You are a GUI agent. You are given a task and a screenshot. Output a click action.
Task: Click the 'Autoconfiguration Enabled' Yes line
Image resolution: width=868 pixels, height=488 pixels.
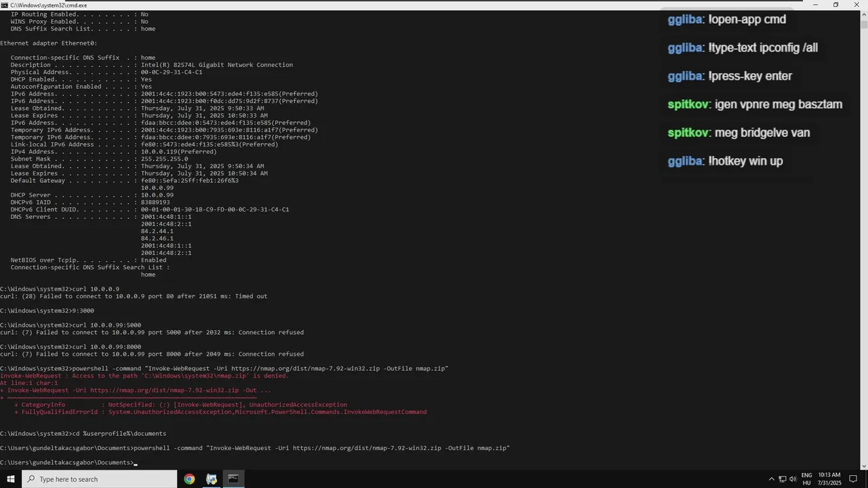coord(81,87)
